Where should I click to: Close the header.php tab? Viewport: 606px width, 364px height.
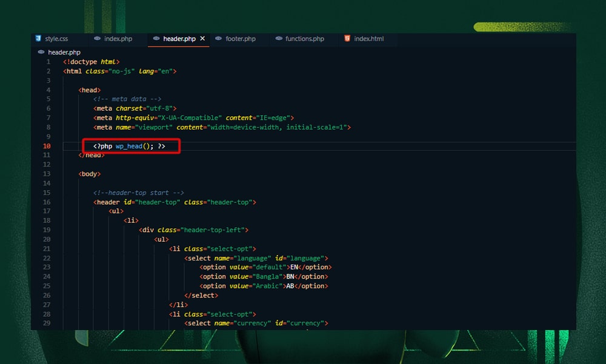[202, 39]
